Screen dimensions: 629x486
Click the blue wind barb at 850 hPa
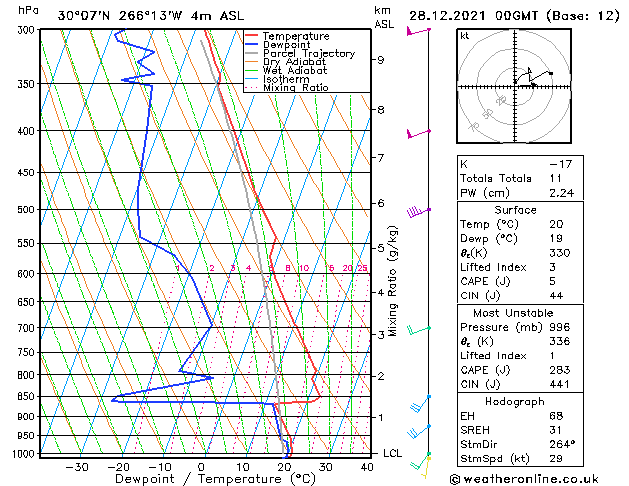pyautogui.click(x=420, y=403)
